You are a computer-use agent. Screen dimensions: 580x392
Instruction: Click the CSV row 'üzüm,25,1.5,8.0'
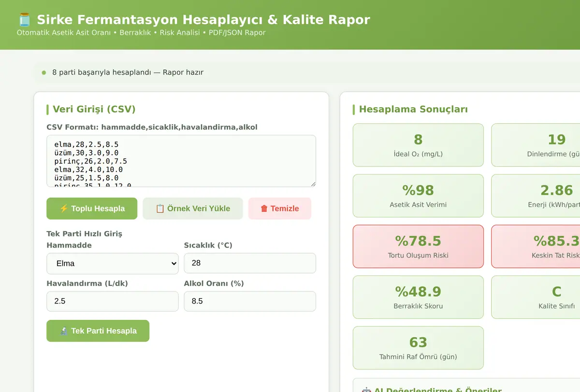click(87, 178)
